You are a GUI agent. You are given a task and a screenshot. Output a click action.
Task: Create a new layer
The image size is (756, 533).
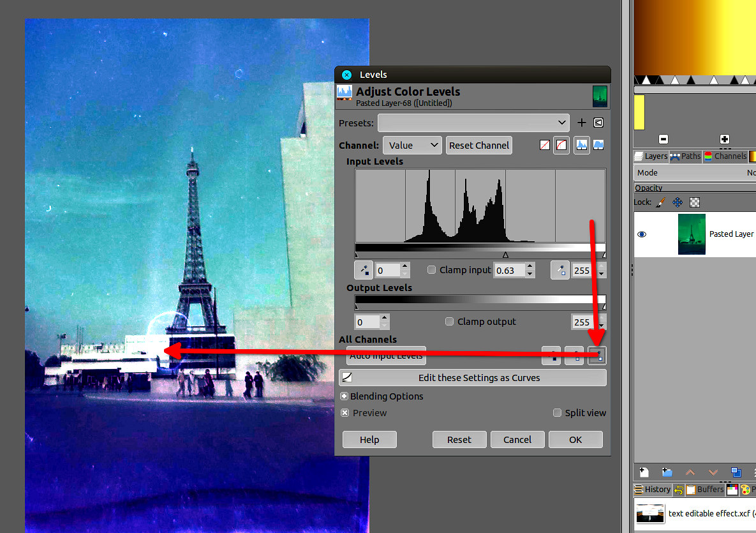644,472
